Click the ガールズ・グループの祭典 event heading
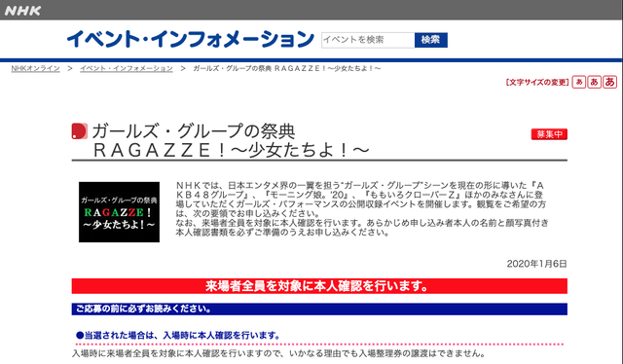 tap(231, 141)
